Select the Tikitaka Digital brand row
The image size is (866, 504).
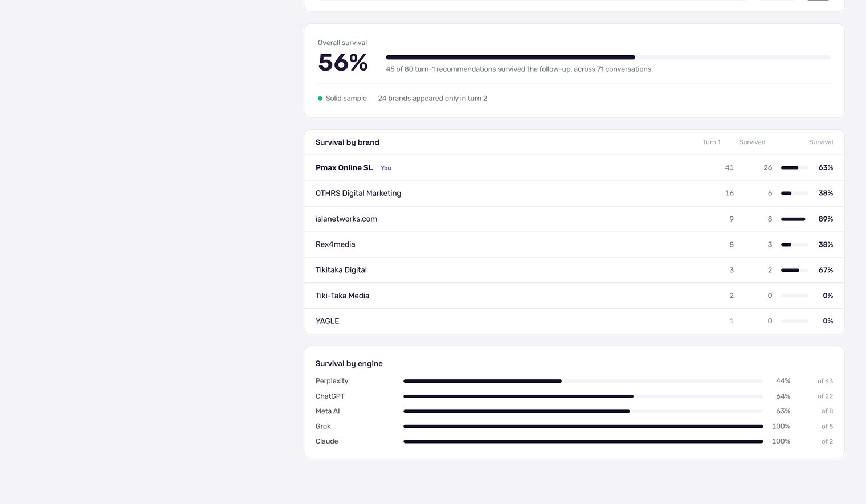pyautogui.click(x=574, y=271)
